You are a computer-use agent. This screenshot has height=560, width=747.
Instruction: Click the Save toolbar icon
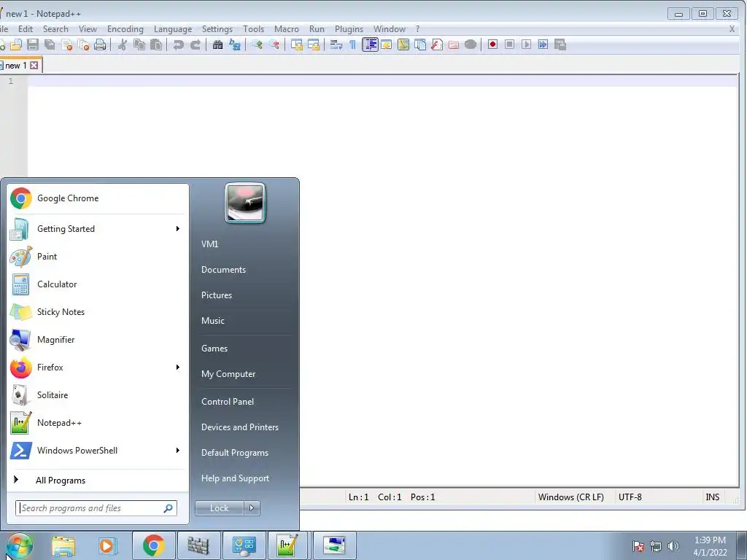(x=32, y=44)
